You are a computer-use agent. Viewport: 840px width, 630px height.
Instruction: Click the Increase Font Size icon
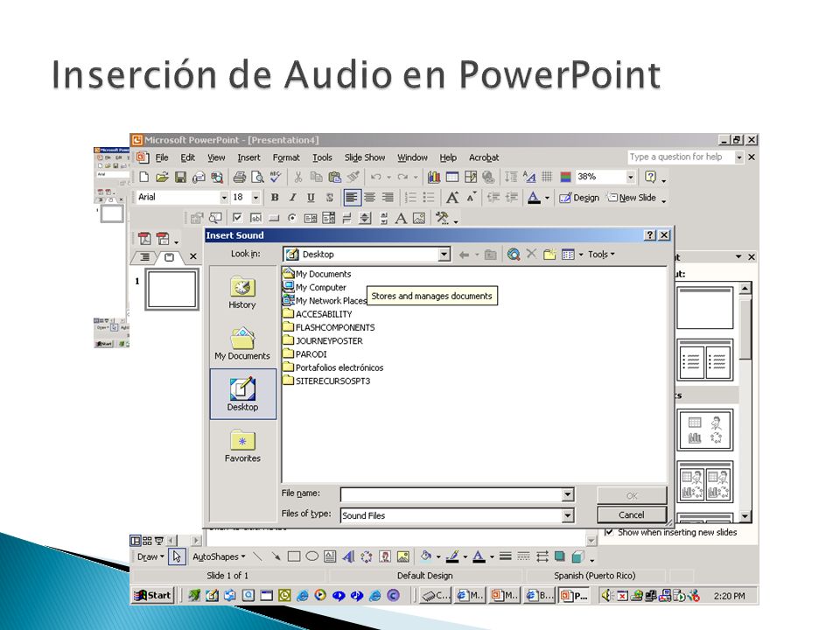click(x=452, y=198)
